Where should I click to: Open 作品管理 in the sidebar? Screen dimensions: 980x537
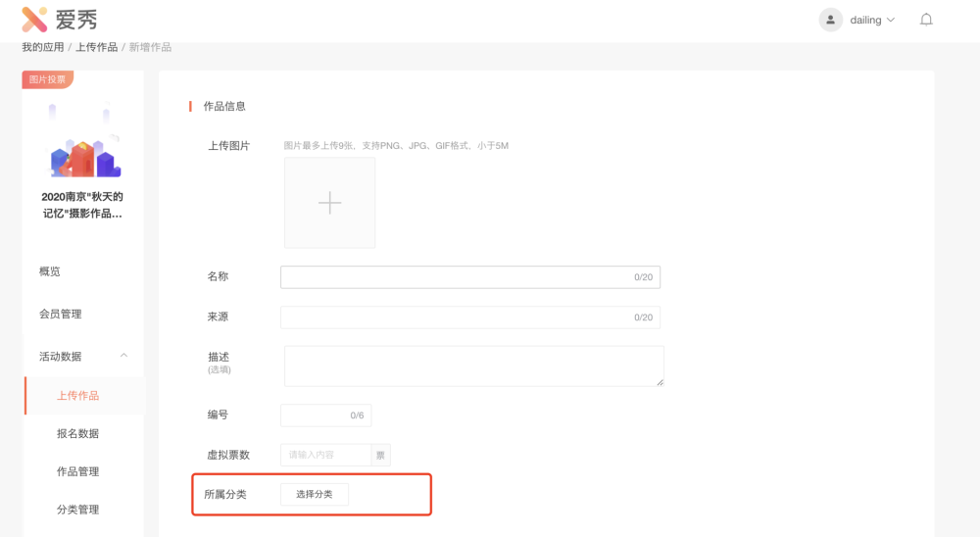tap(78, 471)
